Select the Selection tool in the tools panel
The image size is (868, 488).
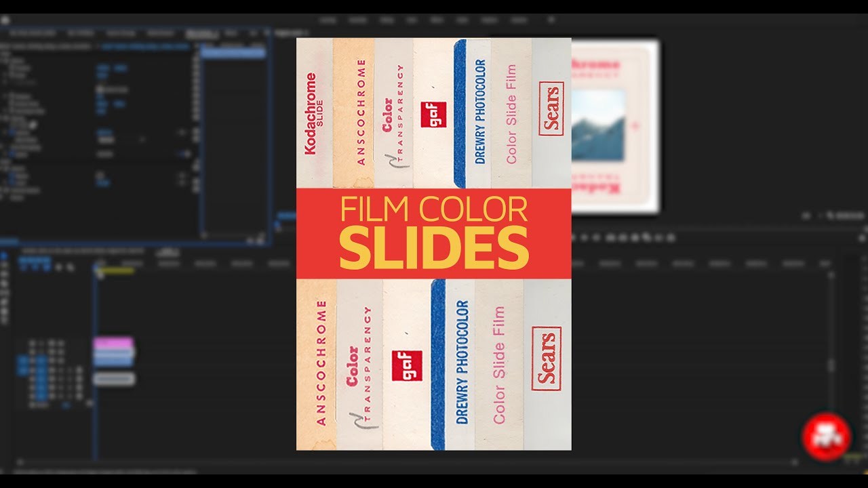(x=4, y=256)
